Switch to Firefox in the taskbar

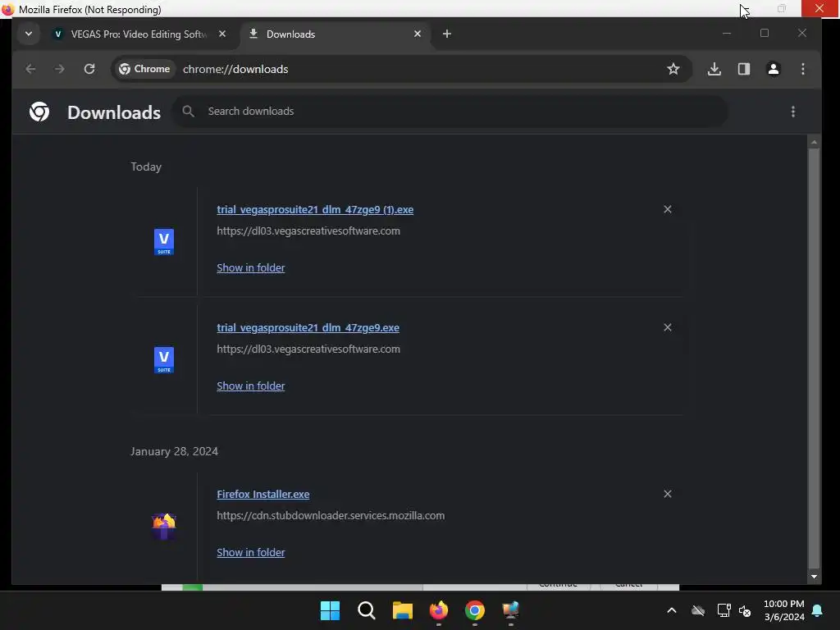(439, 610)
